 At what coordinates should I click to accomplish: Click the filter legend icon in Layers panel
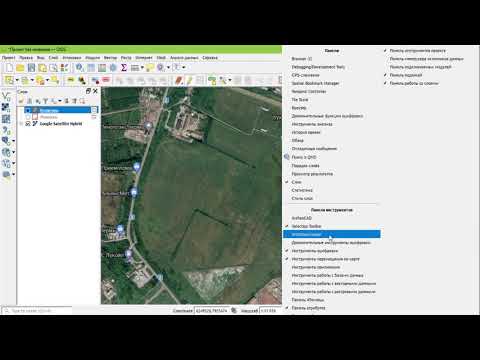[45, 101]
